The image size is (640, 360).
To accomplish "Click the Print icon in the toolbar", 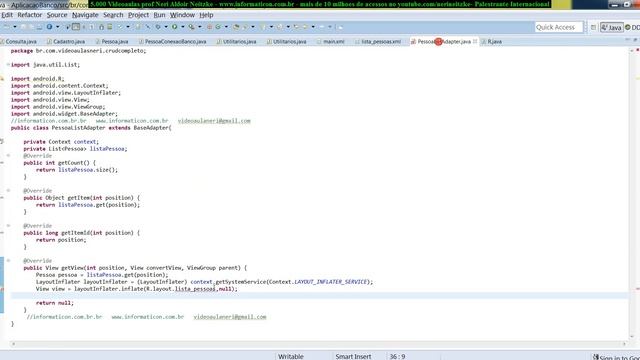I will (40, 27).
